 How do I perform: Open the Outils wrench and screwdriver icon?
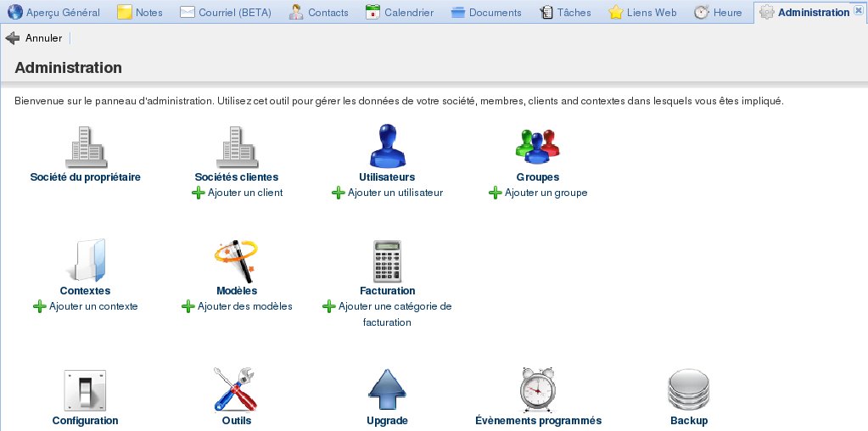coord(236,390)
